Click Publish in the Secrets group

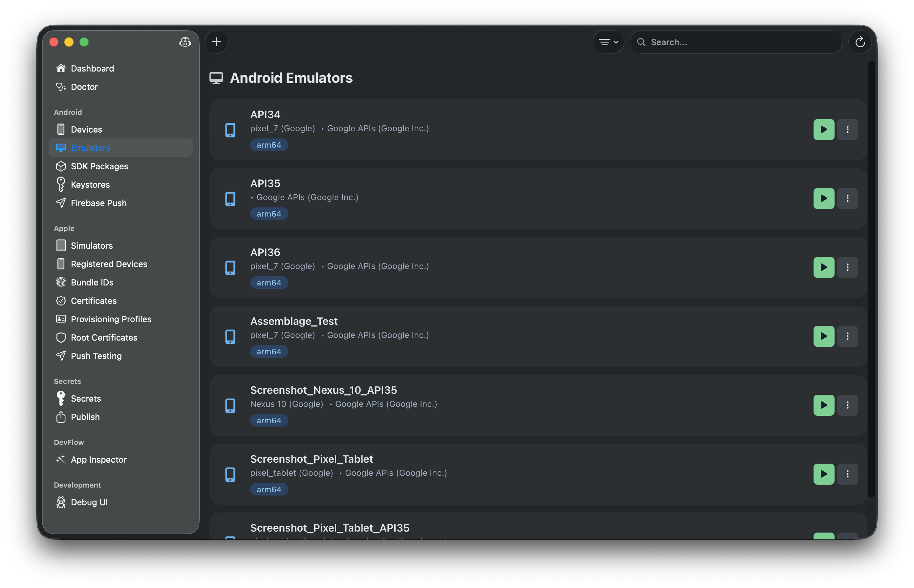click(85, 417)
